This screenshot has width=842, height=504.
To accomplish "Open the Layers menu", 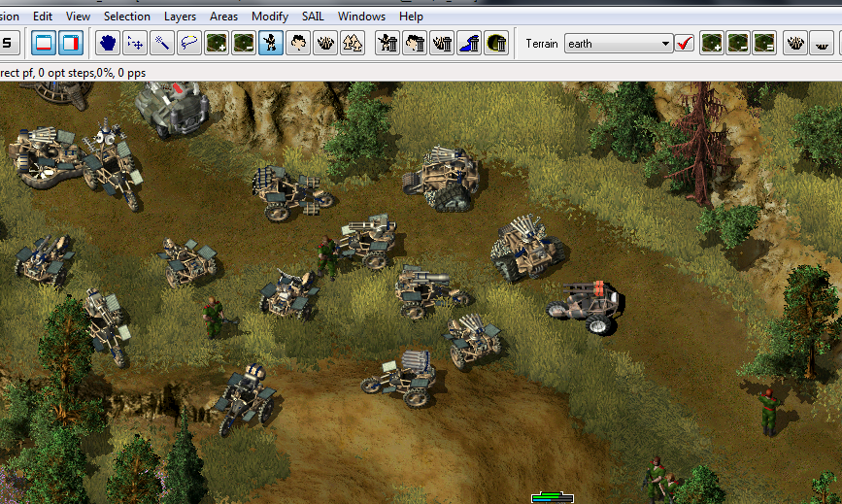I will tap(180, 17).
